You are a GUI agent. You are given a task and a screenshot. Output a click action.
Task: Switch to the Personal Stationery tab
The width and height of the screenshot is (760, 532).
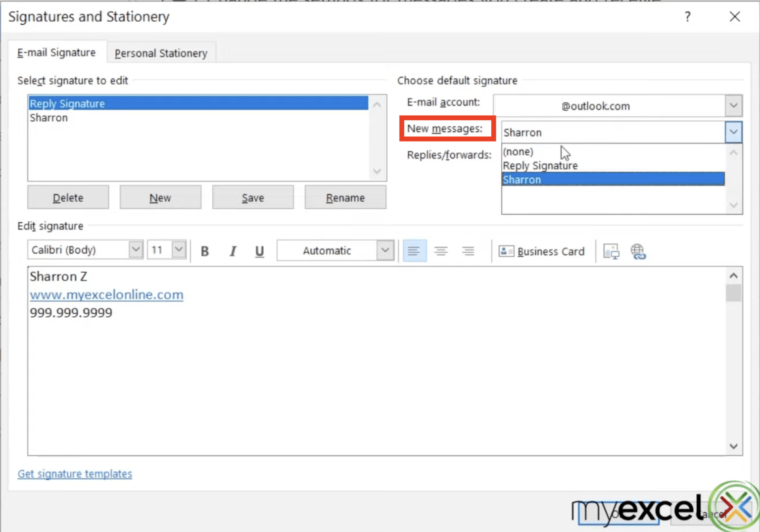161,52
